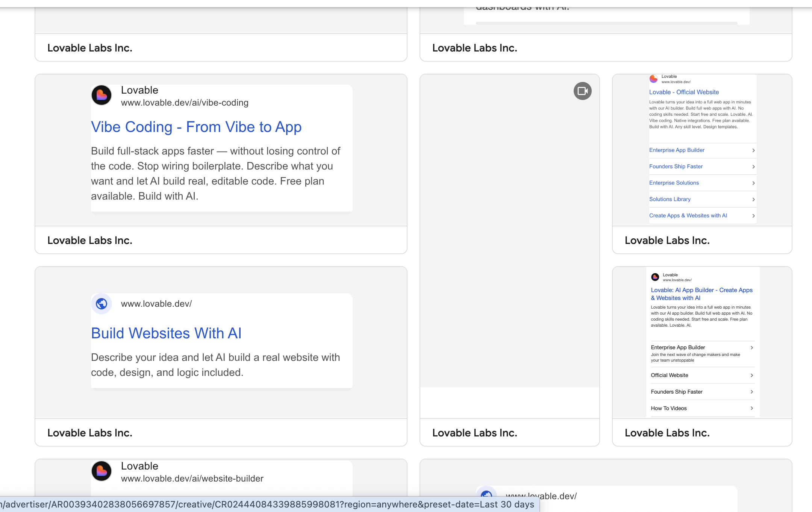
Task: Click the black Enterprise App Builder sitelink
Action: coord(678,347)
